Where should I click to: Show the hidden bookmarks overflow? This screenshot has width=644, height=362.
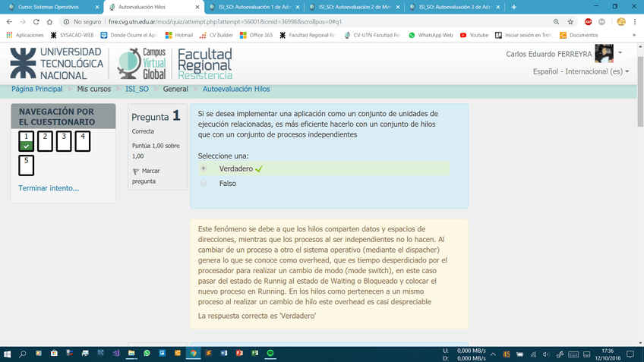click(x=634, y=36)
